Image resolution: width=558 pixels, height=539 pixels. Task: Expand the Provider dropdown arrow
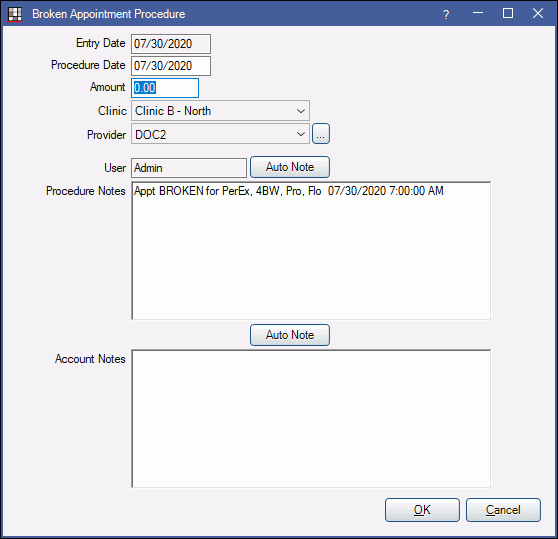point(301,134)
